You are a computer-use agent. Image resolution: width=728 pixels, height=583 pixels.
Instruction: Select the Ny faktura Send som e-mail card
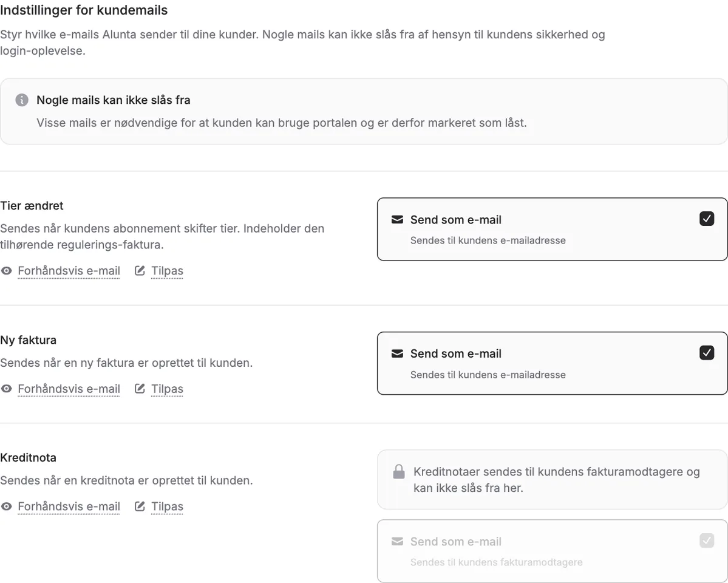coord(552,363)
